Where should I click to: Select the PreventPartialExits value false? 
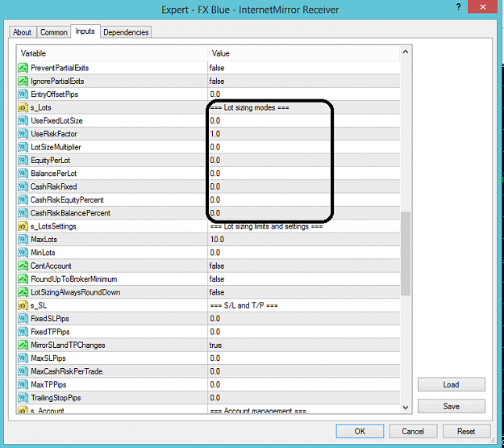(x=217, y=68)
